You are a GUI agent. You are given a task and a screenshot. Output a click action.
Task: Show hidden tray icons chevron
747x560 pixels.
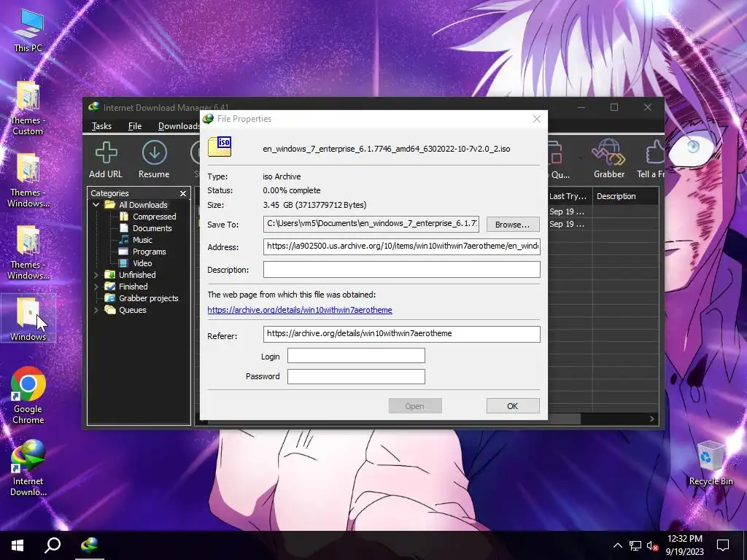coord(617,545)
